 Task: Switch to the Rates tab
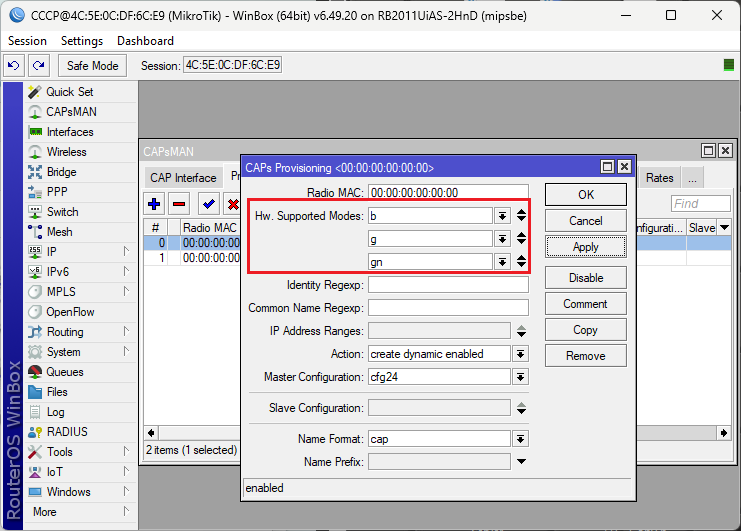(659, 178)
